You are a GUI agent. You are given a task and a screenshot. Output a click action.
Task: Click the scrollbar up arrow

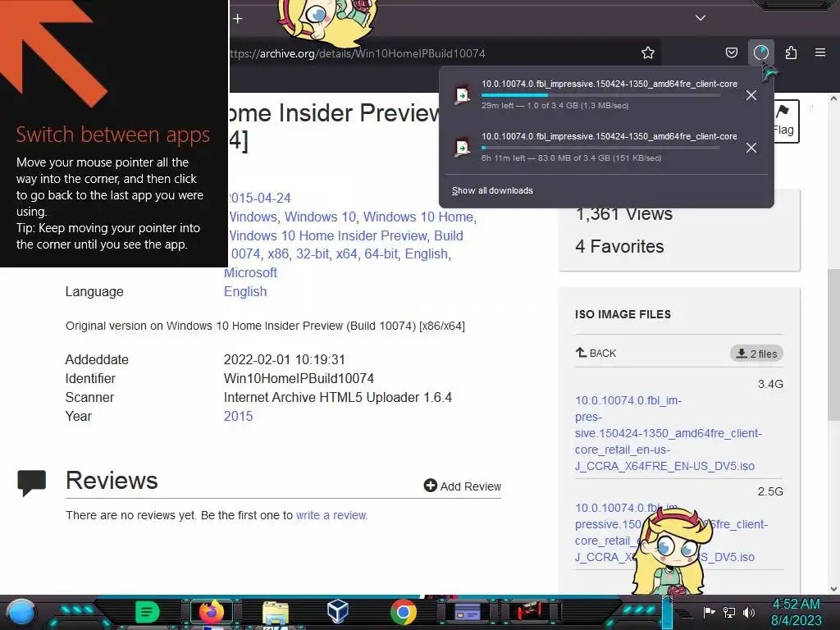point(833,98)
